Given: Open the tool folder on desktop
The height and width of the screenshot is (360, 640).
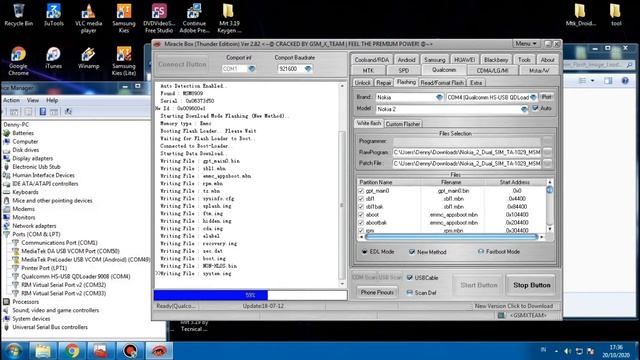Looking at the screenshot, I should tap(616, 15).
